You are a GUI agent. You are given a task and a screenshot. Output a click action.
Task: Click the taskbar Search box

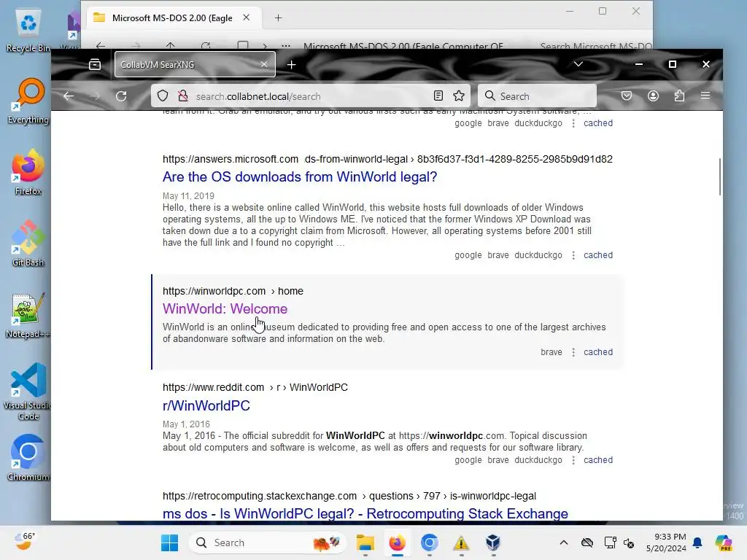tap(268, 542)
